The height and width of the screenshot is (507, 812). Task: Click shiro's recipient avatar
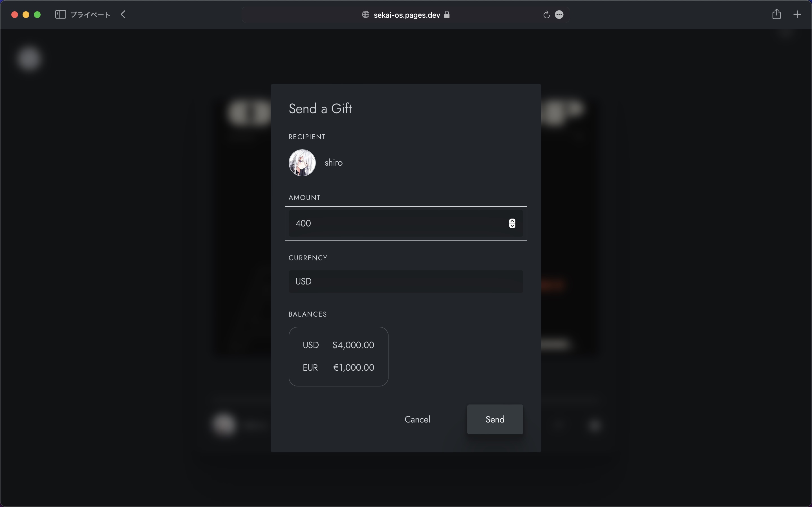(x=302, y=163)
